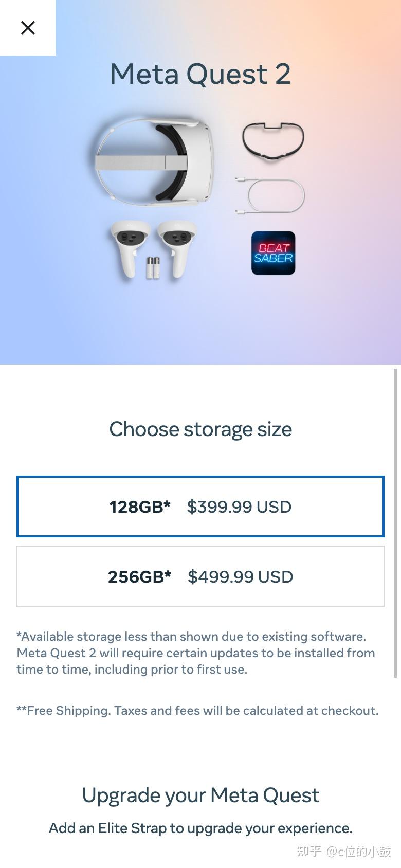Click the $499.99 USD price
Screen dimensions: 401x868
point(240,577)
